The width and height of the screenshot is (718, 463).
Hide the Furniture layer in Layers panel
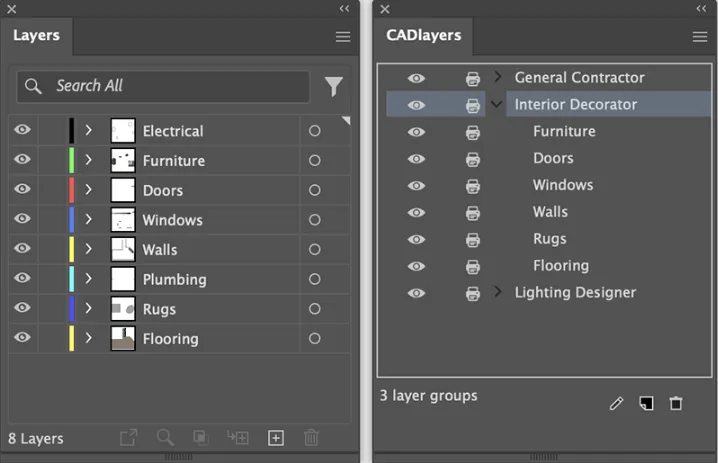pyautogui.click(x=22, y=159)
